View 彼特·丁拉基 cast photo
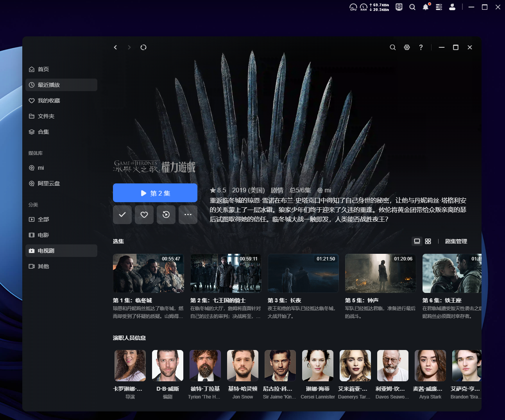This screenshot has width=505, height=420. (x=205, y=366)
